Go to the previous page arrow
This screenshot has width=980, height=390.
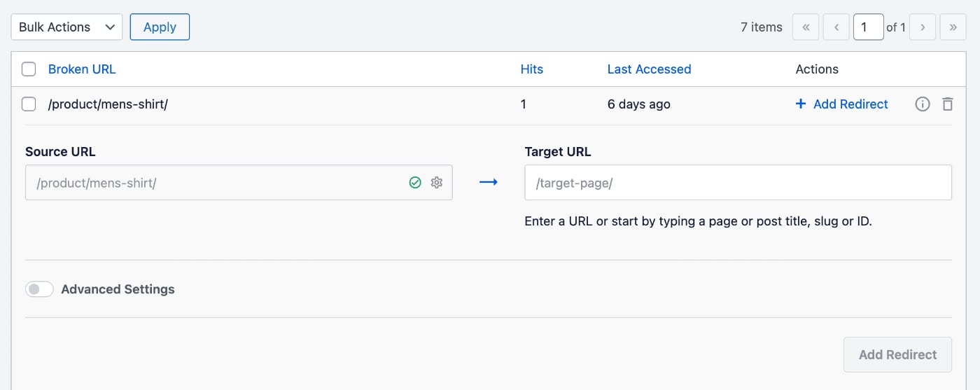click(x=836, y=27)
